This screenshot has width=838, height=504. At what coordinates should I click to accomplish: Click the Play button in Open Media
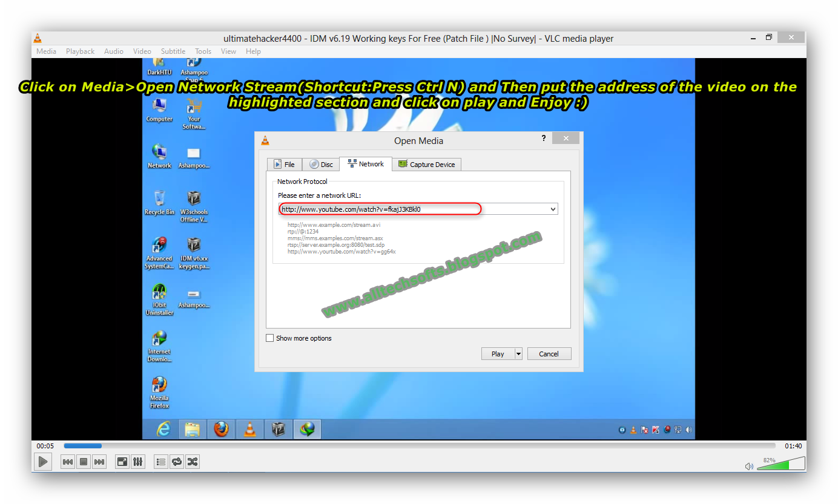pyautogui.click(x=498, y=354)
